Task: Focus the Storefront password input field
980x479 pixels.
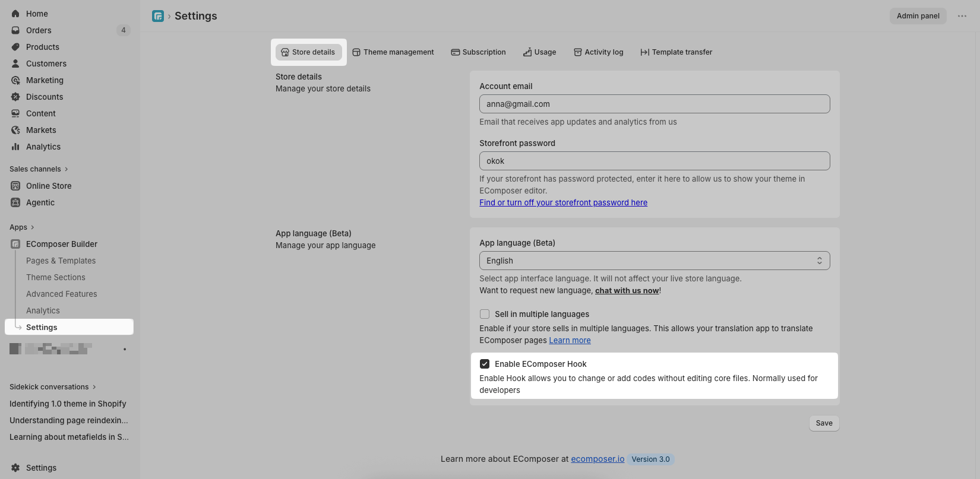Action: [655, 161]
